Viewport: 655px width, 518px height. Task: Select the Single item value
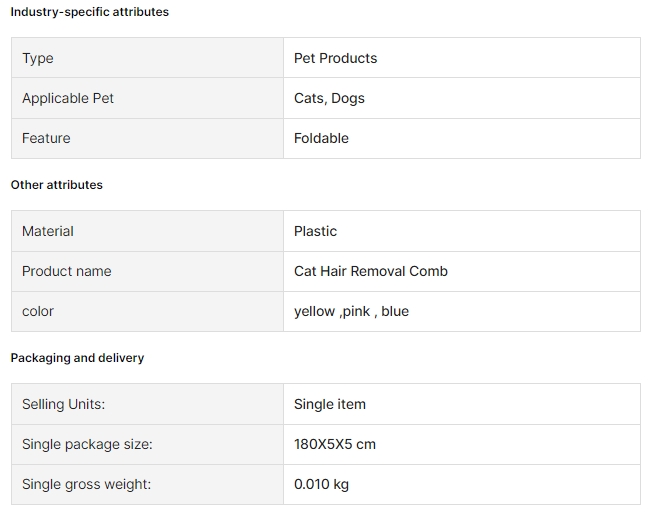click(330, 404)
